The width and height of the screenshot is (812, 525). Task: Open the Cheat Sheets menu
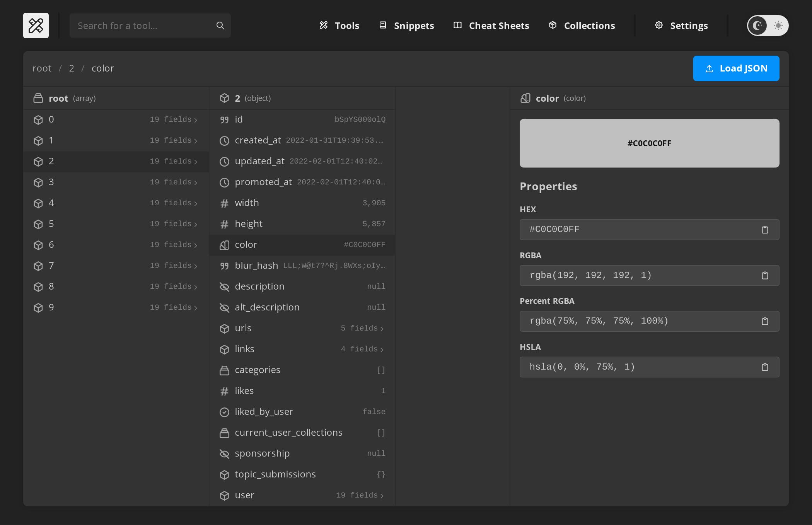coord(491,26)
